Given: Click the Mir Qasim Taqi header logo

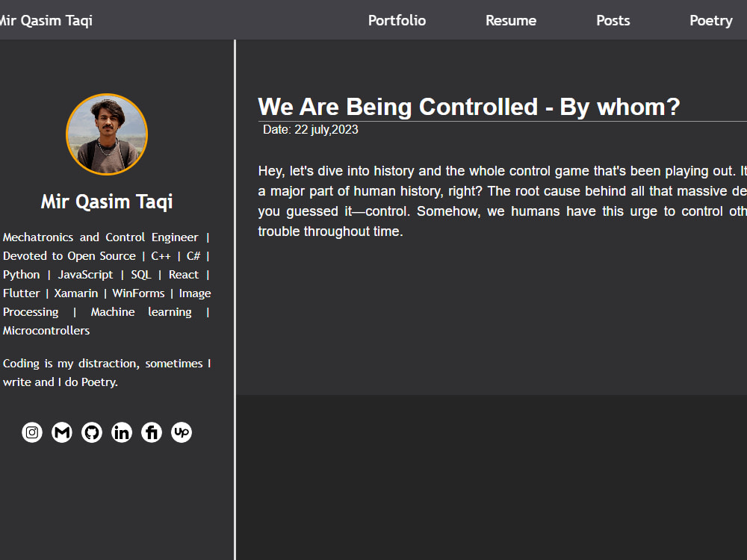Looking at the screenshot, I should point(46,20).
